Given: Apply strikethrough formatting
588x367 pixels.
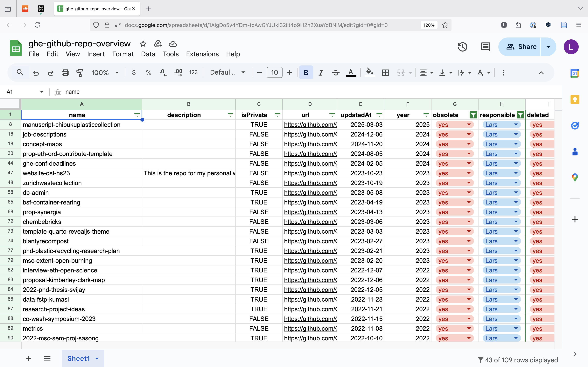Looking at the screenshot, I should pyautogui.click(x=336, y=72).
